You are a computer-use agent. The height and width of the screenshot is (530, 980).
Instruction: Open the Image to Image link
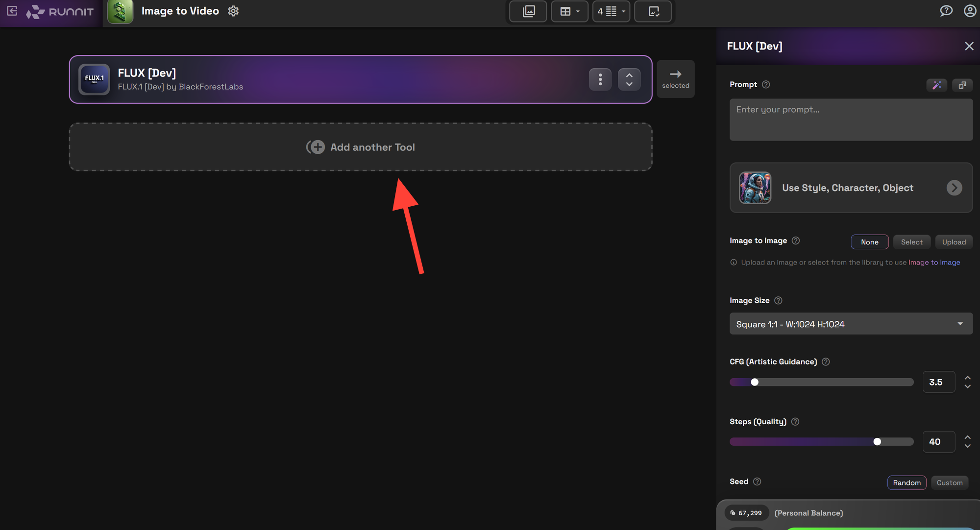tap(934, 263)
